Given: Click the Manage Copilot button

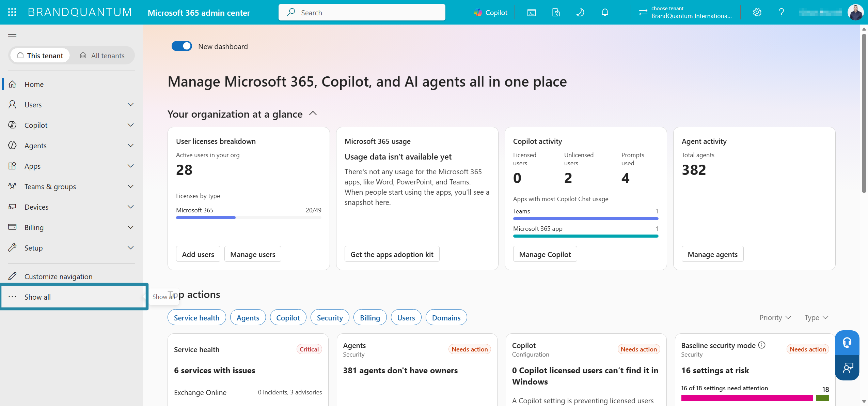Looking at the screenshot, I should coord(545,254).
